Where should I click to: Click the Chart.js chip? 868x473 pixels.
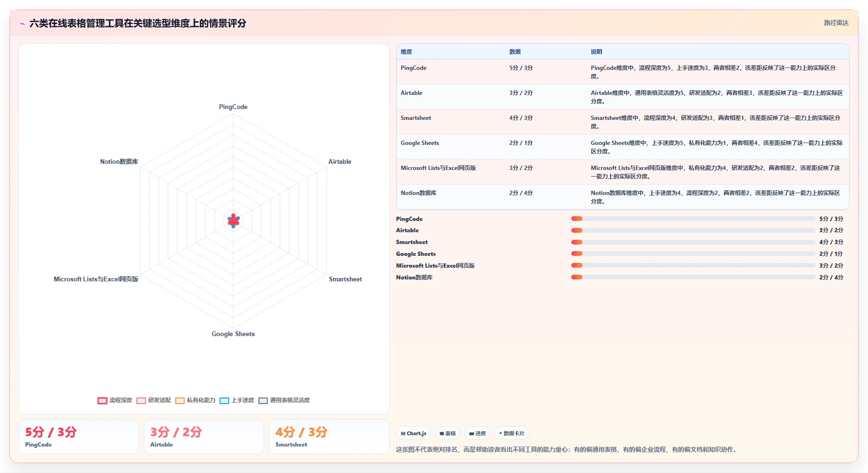[x=414, y=433]
